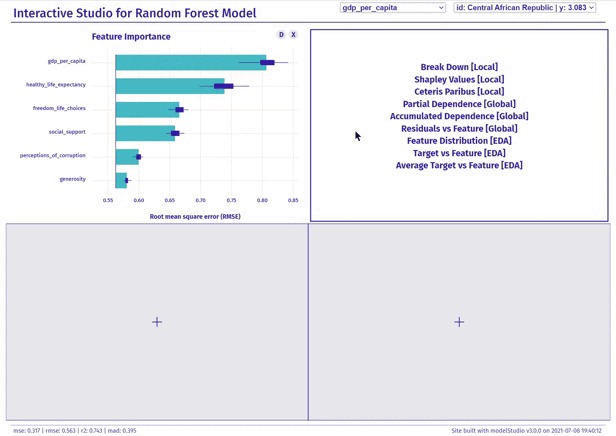The width and height of the screenshot is (616, 436).
Task: Click the social_support importance bar
Action: (x=145, y=133)
